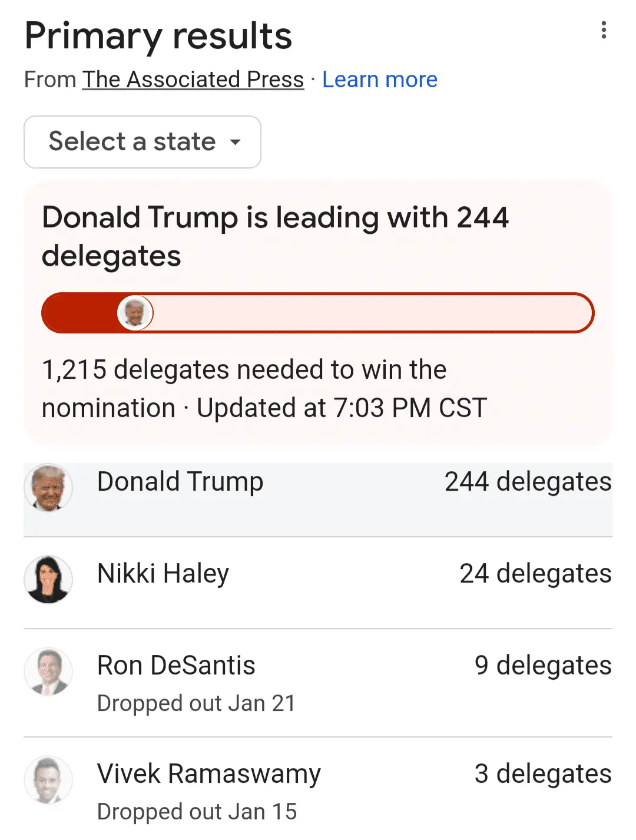Click the 244 delegates count
The image size is (636, 840).
(x=528, y=482)
